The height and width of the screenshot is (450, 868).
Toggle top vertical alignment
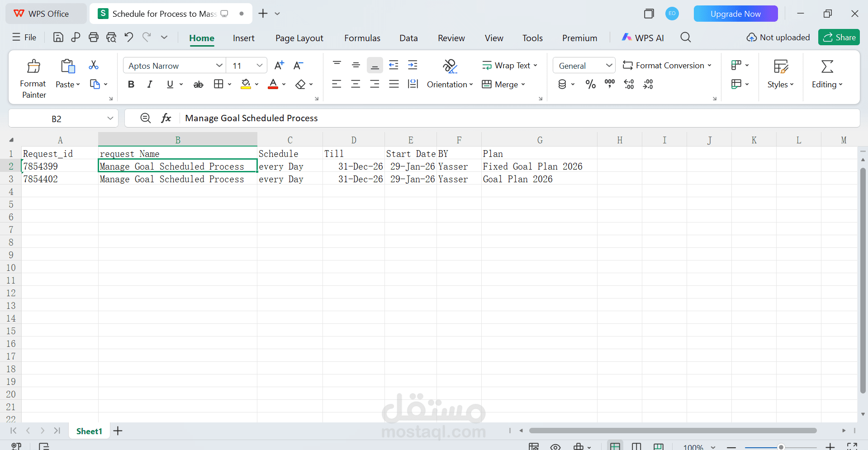tap(337, 65)
